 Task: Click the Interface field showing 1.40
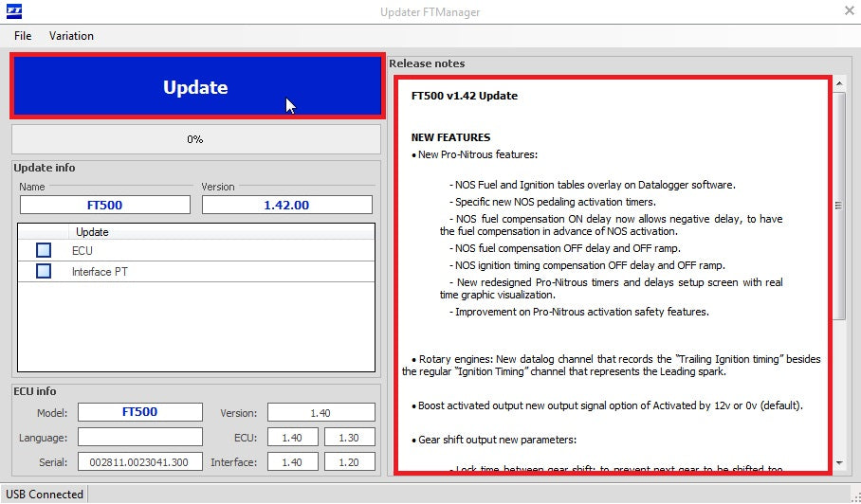(x=293, y=461)
